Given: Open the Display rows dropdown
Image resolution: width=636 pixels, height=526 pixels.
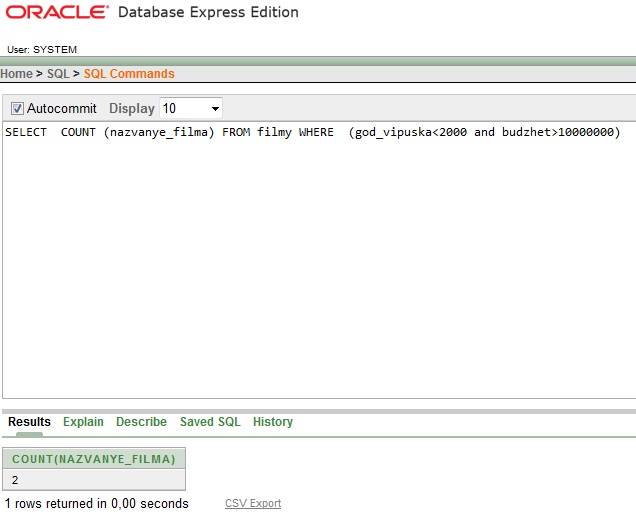Looking at the screenshot, I should 191,108.
